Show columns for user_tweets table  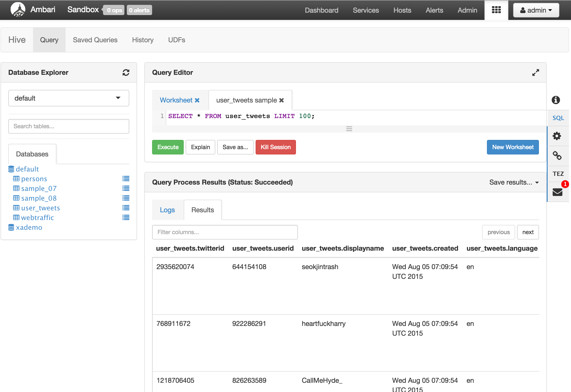tap(40, 208)
